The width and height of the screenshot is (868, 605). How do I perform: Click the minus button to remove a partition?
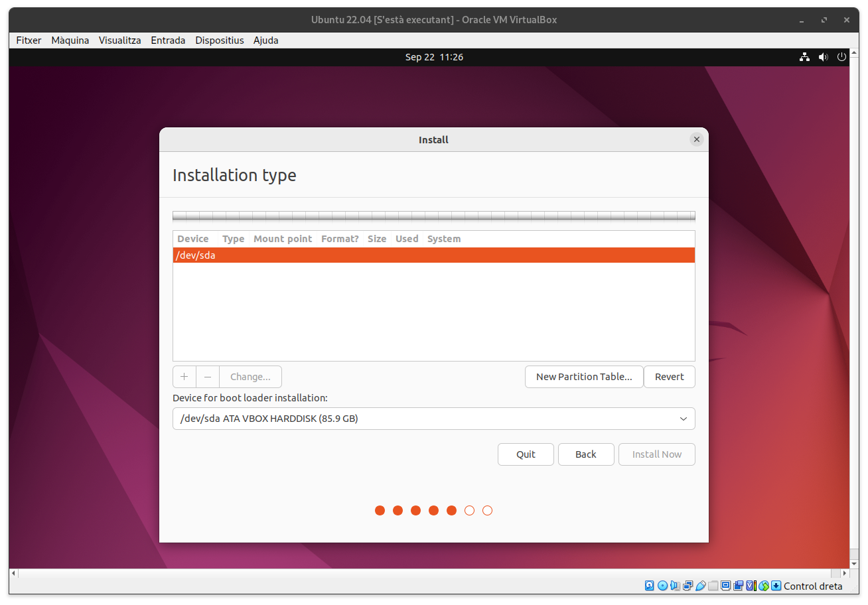click(x=208, y=377)
